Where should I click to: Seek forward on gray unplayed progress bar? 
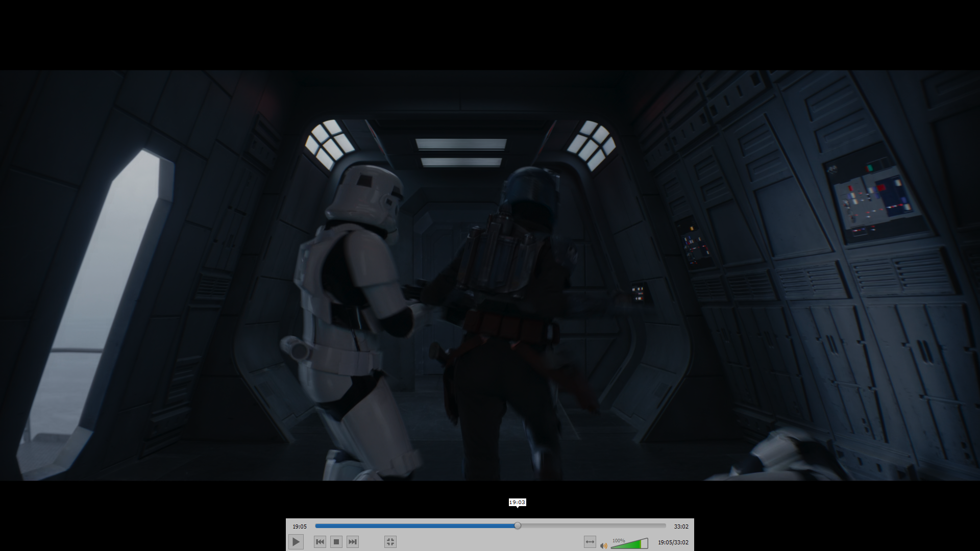[x=592, y=525]
